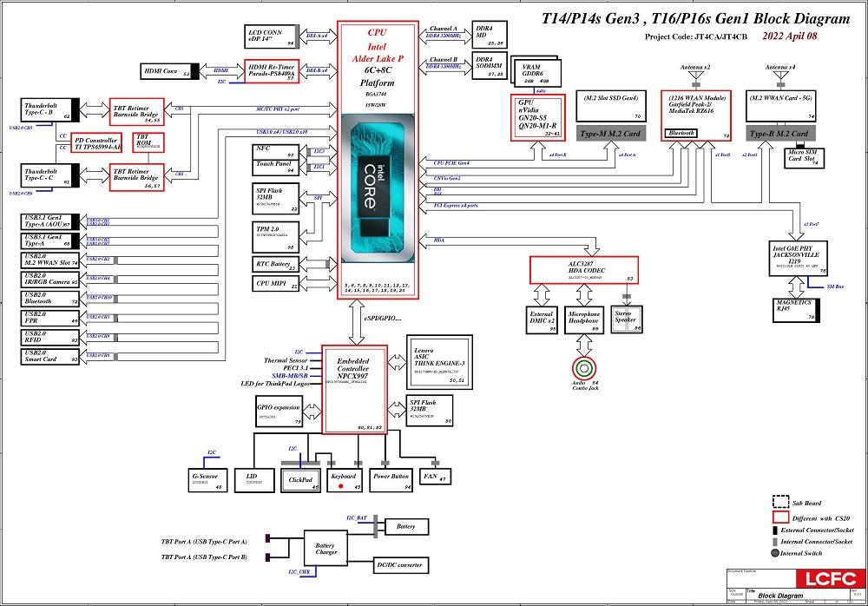Select the ALC3287 HDA CODEC block
The height and width of the screenshot is (606, 868).
[584, 270]
